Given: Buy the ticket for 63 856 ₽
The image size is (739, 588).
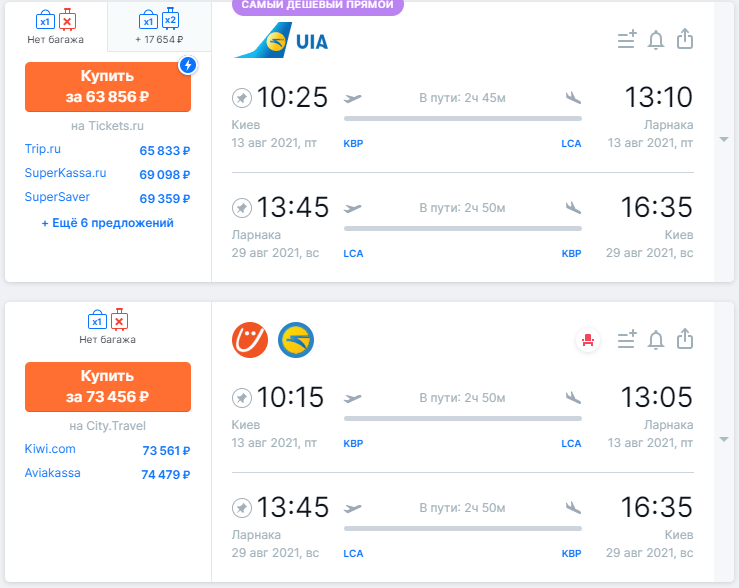Looking at the screenshot, I should [108, 87].
